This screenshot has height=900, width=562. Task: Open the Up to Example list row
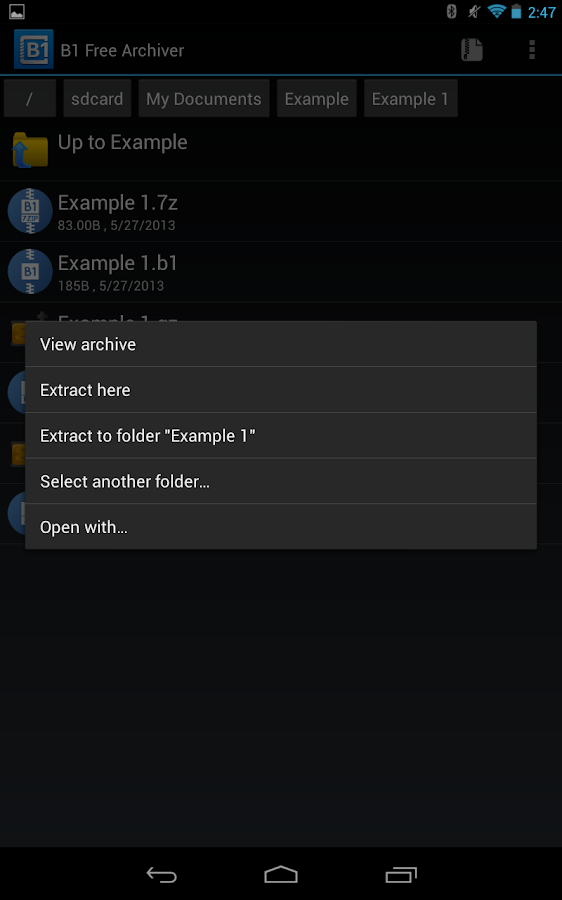[281, 150]
